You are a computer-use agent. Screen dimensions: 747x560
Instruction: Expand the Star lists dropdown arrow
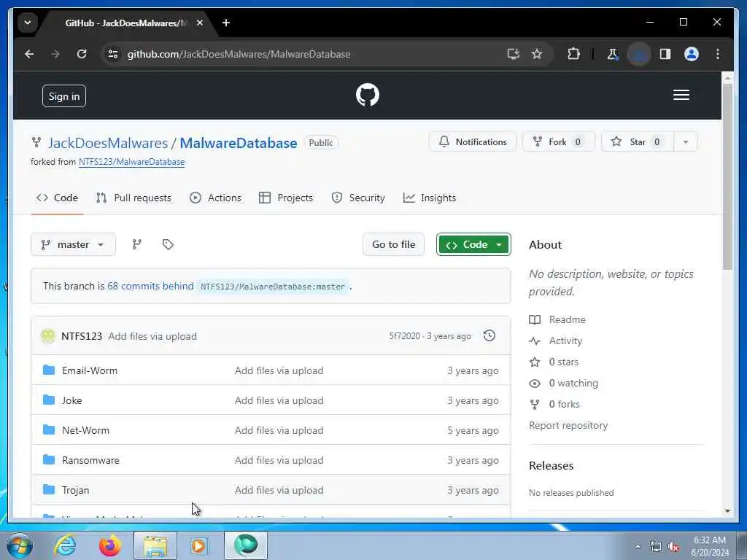(686, 142)
